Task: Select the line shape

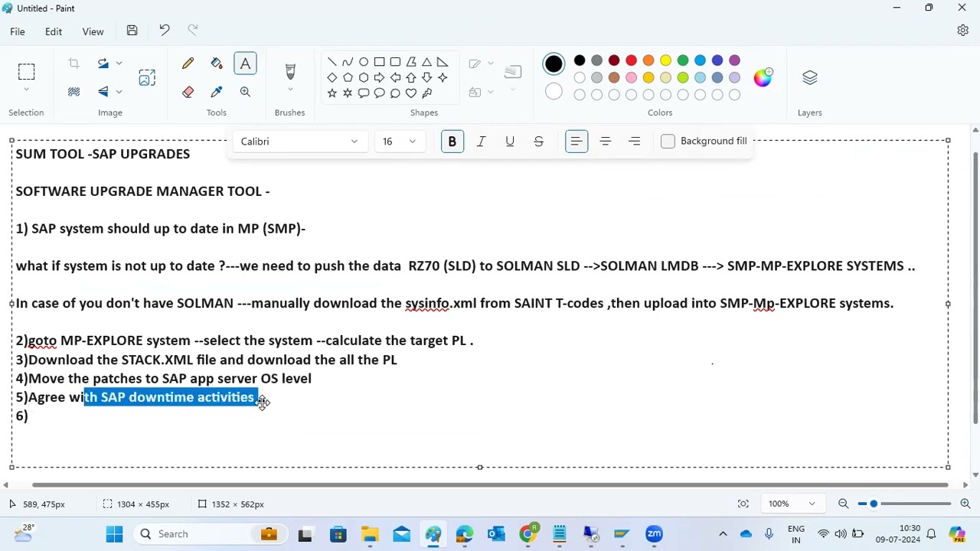Action: pyautogui.click(x=332, y=62)
